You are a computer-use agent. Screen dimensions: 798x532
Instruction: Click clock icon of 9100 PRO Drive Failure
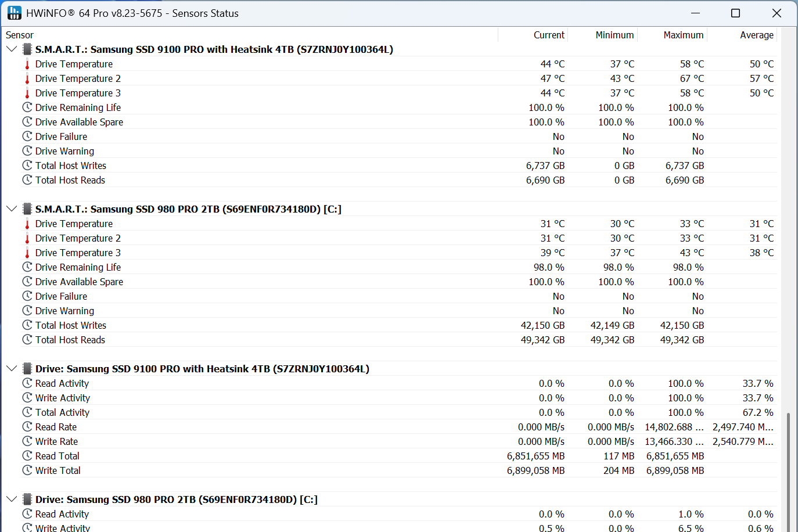coord(27,136)
